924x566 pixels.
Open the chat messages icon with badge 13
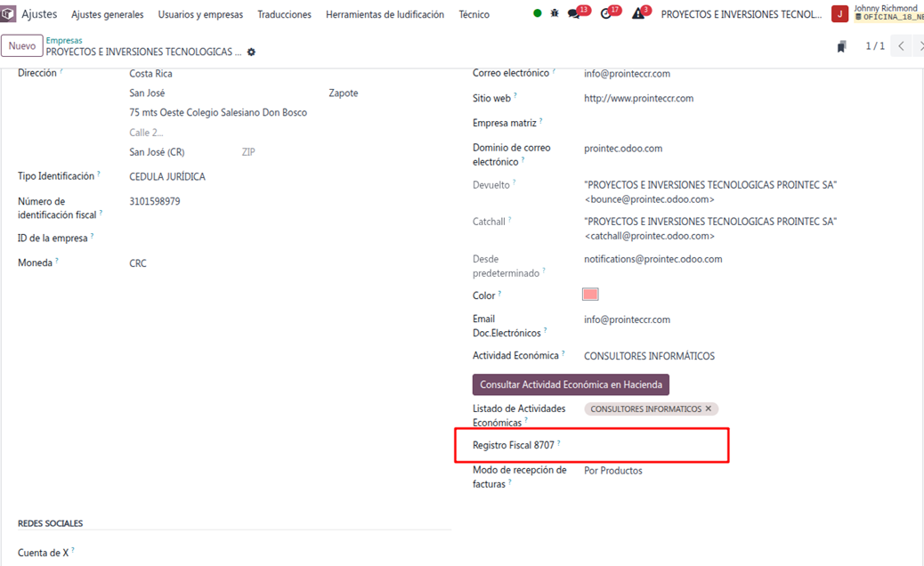pos(575,14)
